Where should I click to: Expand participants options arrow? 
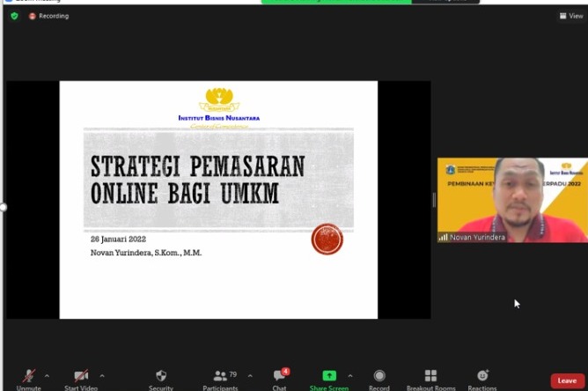pos(250,376)
